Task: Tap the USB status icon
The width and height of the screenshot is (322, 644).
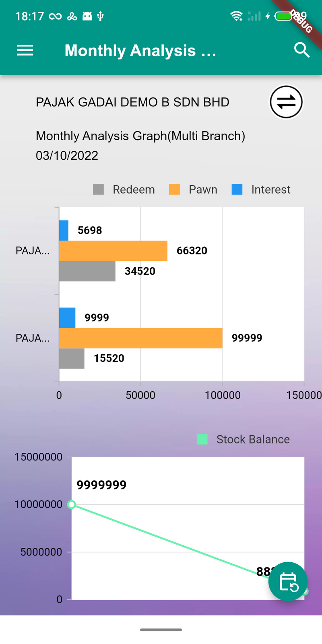Action: coord(101,16)
